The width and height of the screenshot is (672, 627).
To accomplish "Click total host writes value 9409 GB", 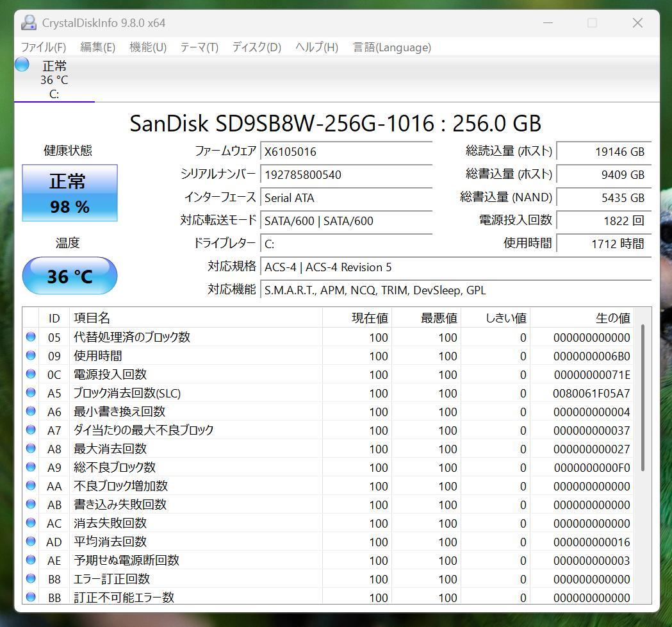I will [x=604, y=174].
